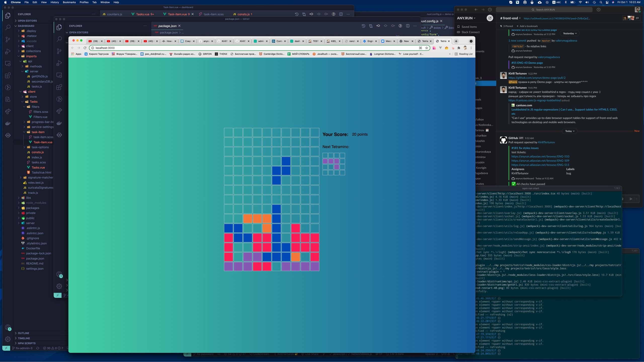Open Accounts icon in dashboard VS Code window

coord(8,327)
